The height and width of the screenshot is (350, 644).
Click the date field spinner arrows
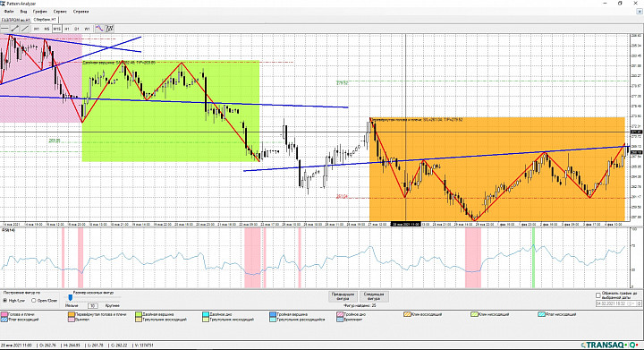639,303
